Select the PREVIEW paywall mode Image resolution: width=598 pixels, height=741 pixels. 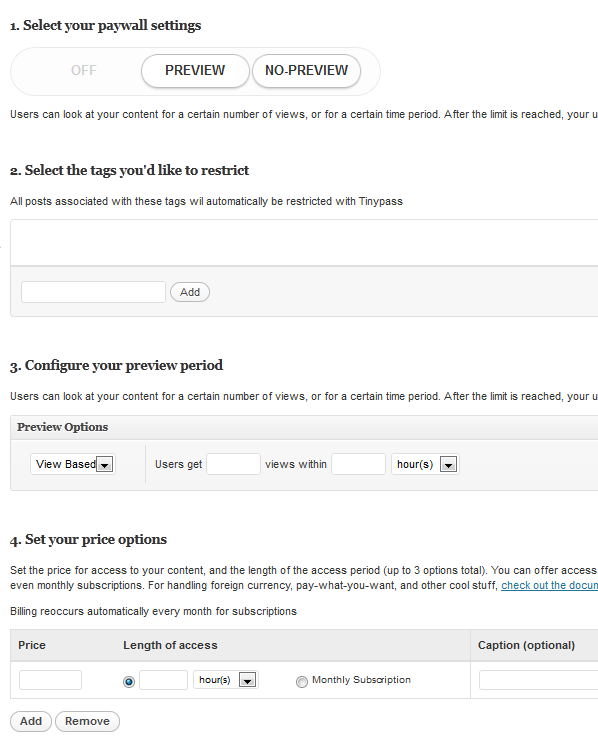point(195,70)
